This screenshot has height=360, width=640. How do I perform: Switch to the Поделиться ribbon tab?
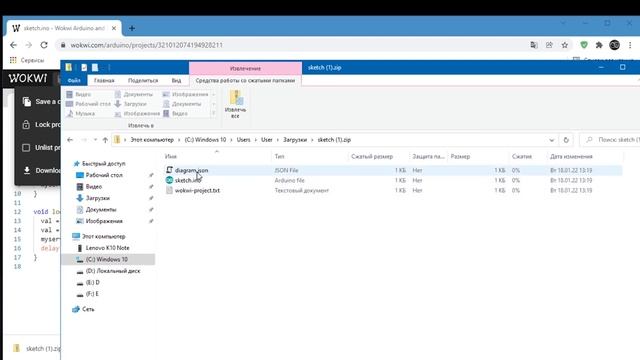143,80
